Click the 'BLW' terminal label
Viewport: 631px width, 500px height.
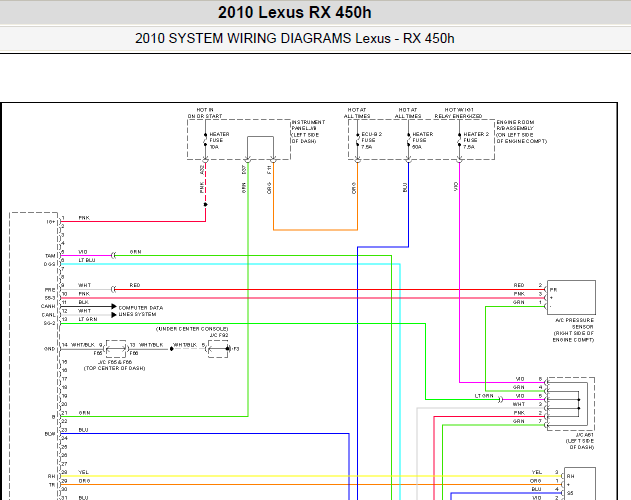pyautogui.click(x=50, y=434)
